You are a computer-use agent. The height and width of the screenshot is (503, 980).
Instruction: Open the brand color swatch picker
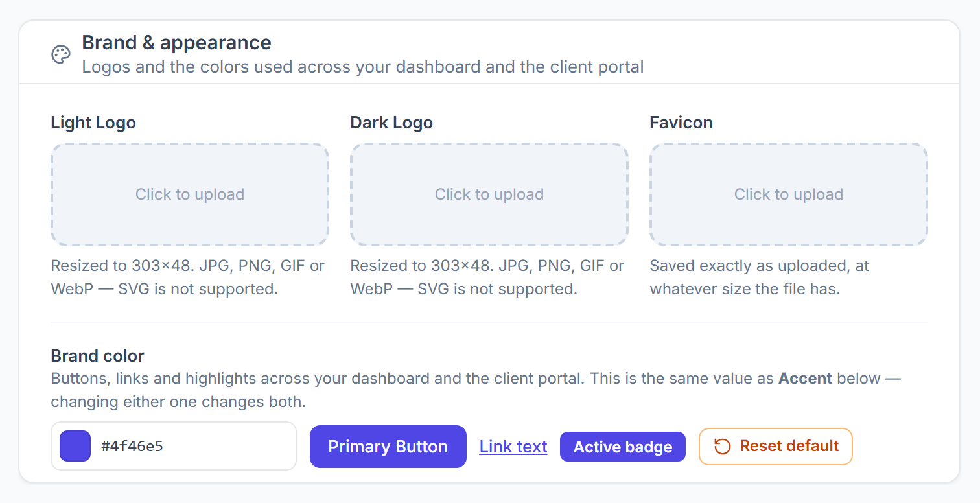pyautogui.click(x=75, y=446)
